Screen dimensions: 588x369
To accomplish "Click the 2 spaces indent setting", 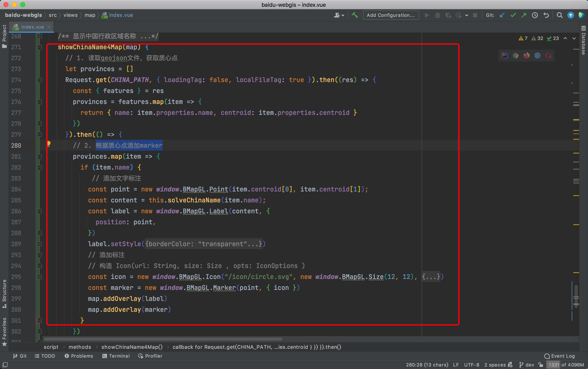I will coord(495,365).
